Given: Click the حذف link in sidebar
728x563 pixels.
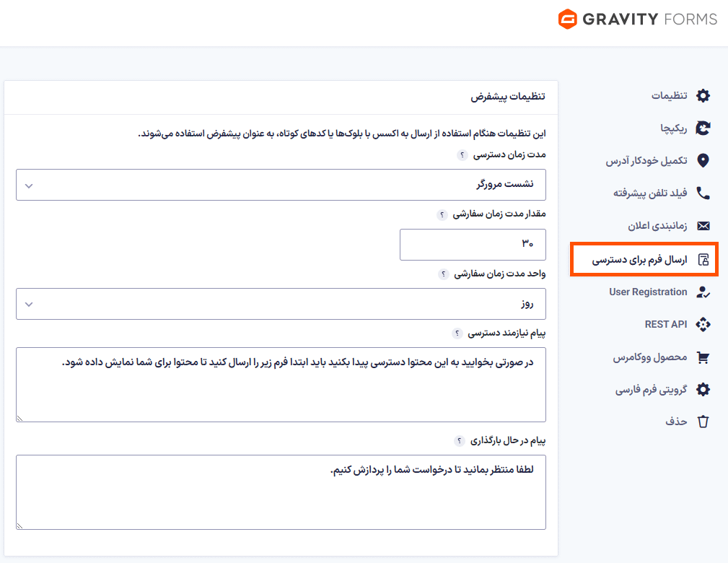Looking at the screenshot, I should click(676, 422).
